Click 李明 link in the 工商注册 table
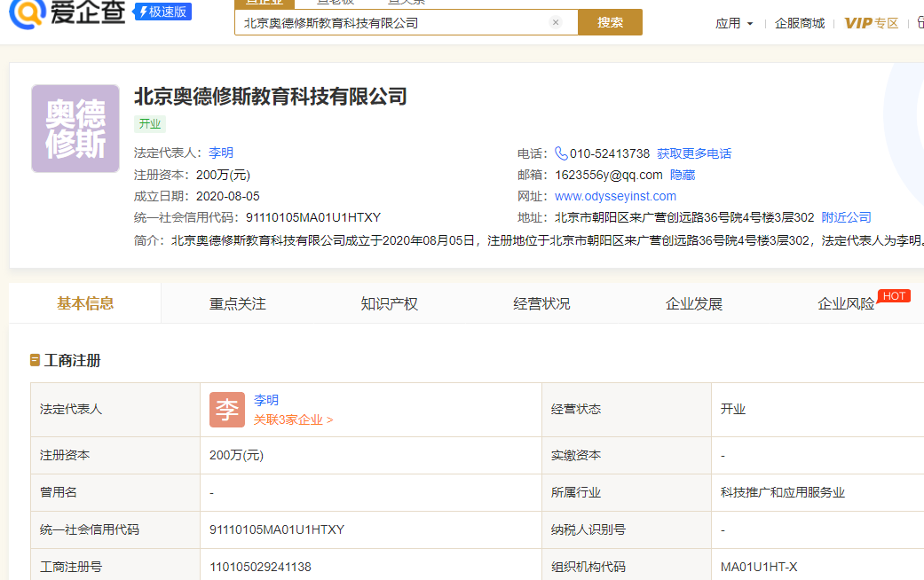 265,400
